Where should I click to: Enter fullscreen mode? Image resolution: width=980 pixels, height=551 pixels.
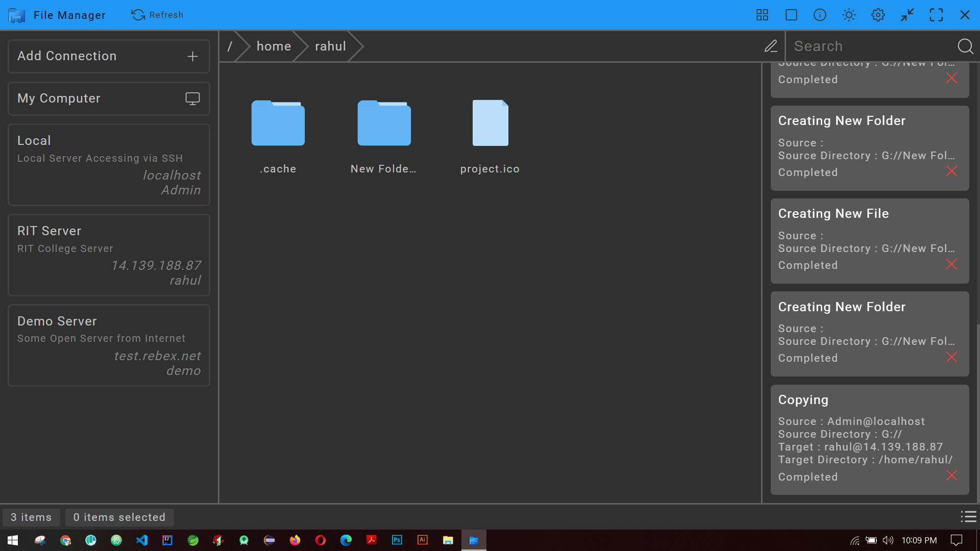(x=937, y=15)
